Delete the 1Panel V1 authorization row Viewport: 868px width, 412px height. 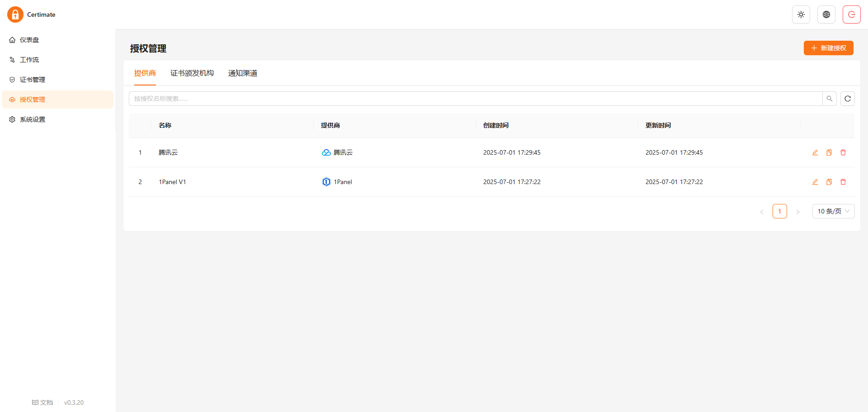pos(843,182)
